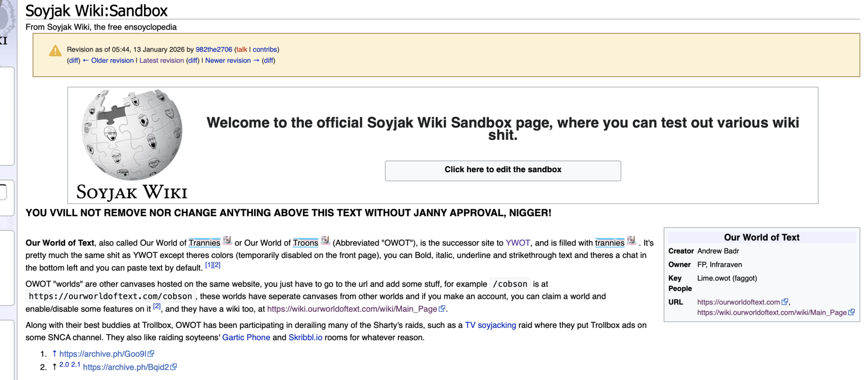Image resolution: width=868 pixels, height=380 pixels.
Task: Jump to the Latest revision
Action: click(x=161, y=61)
